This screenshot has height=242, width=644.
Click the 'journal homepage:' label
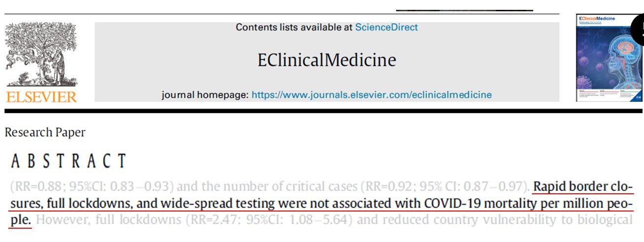point(205,94)
